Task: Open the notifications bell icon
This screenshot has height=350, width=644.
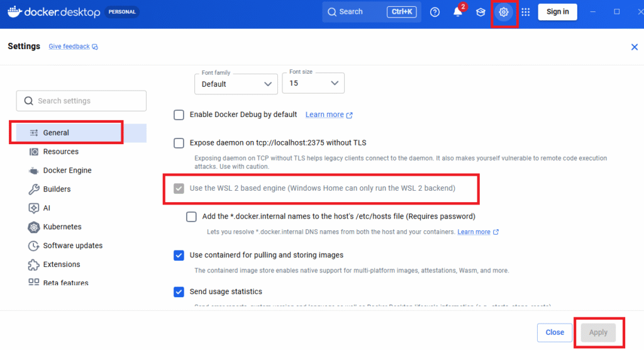Action: pos(458,12)
